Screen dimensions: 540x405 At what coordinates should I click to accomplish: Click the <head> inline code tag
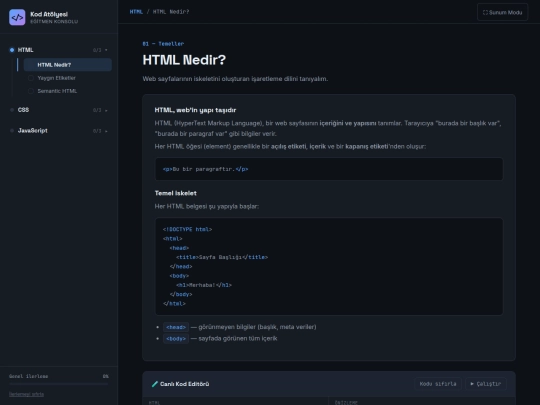(x=176, y=327)
